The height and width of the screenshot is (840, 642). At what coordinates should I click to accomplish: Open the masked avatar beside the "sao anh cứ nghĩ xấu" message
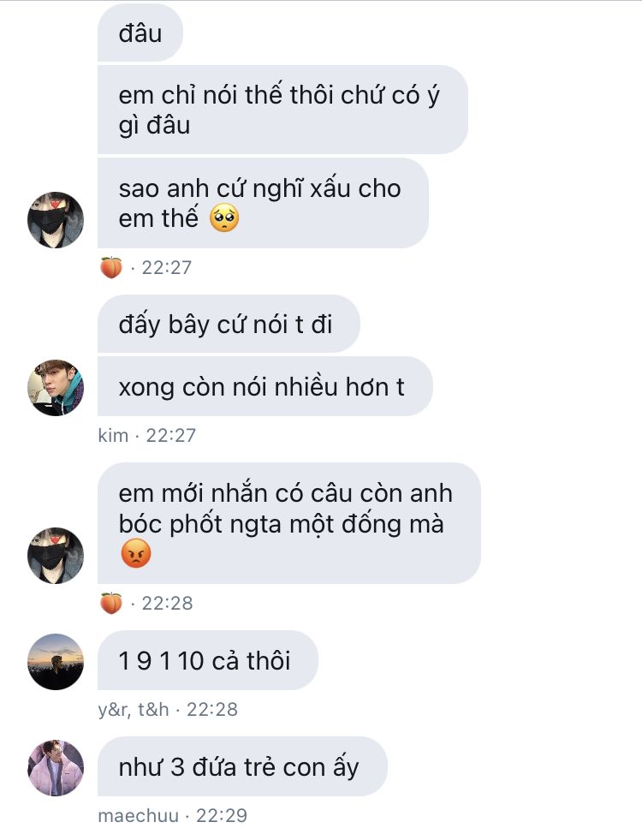(x=56, y=220)
